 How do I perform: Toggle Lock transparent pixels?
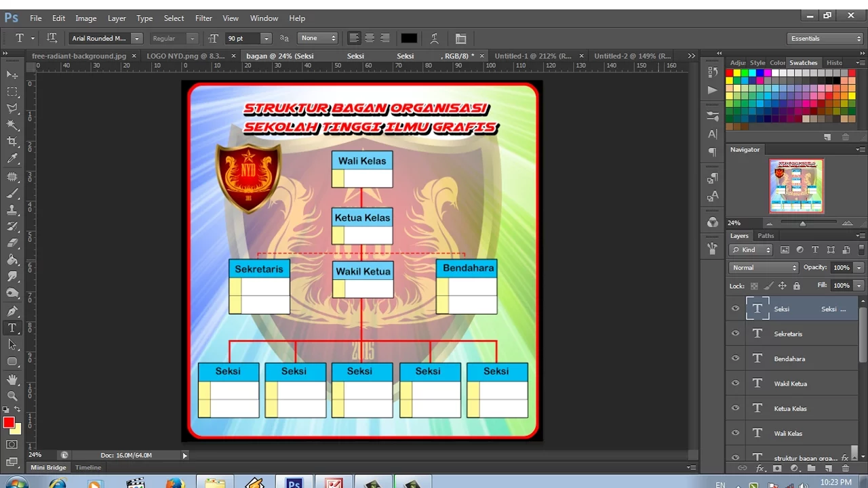(754, 286)
